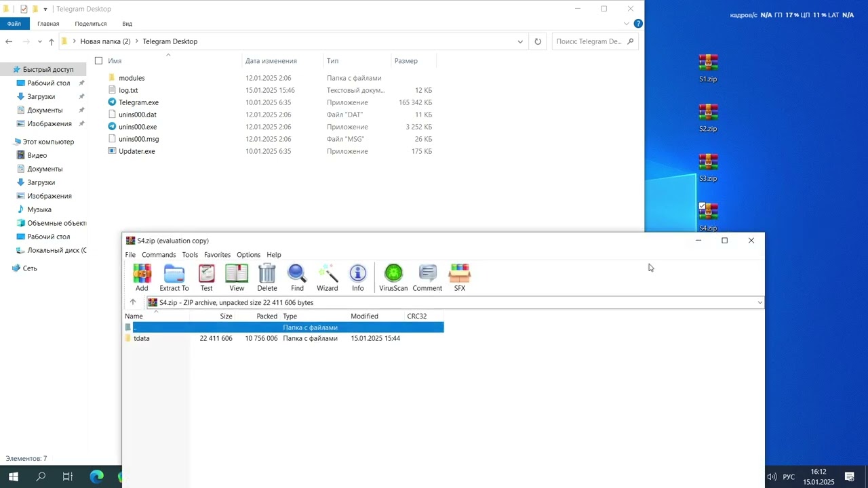Image resolution: width=868 pixels, height=488 pixels.
Task: Open Task View on taskbar
Action: coord(68,476)
